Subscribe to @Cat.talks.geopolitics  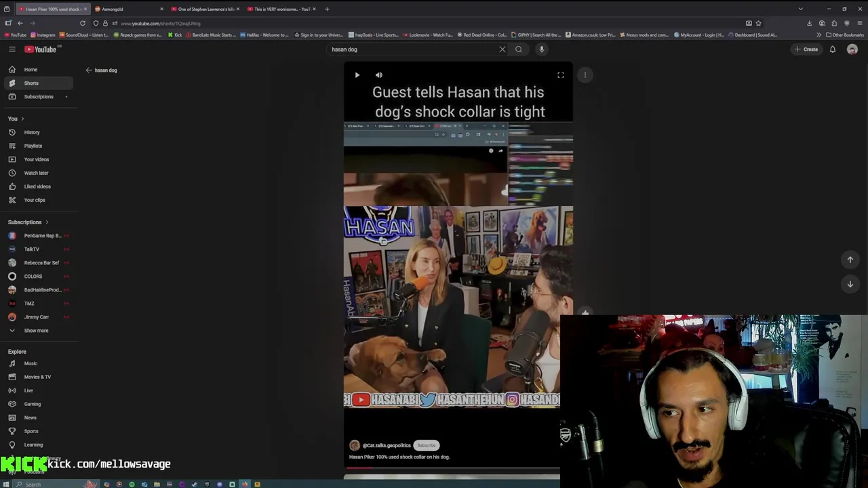(x=427, y=445)
